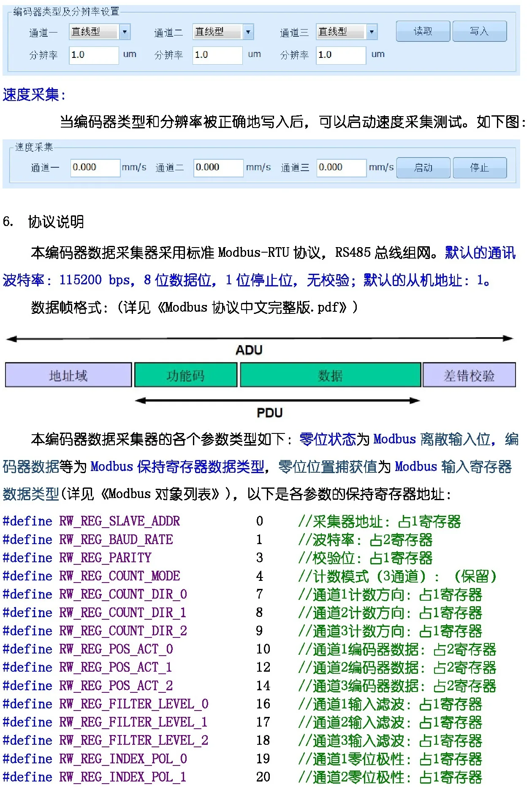Click the 地址域 block in the ADU diagram

point(68,375)
